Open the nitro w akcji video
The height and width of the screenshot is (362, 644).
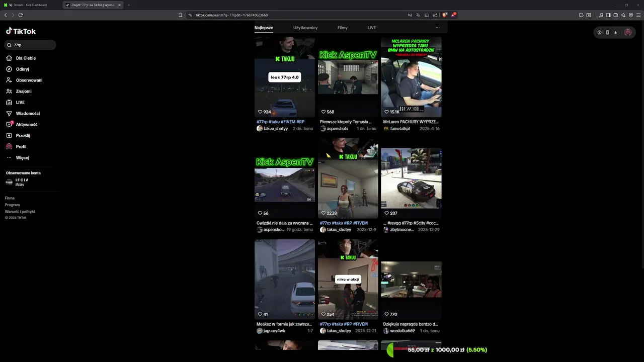(x=348, y=279)
